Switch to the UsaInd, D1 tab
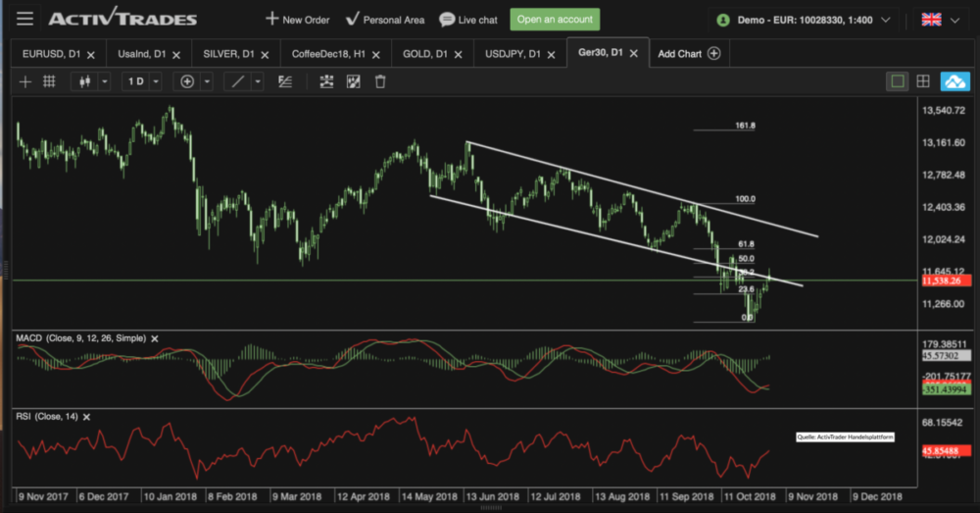 (141, 54)
